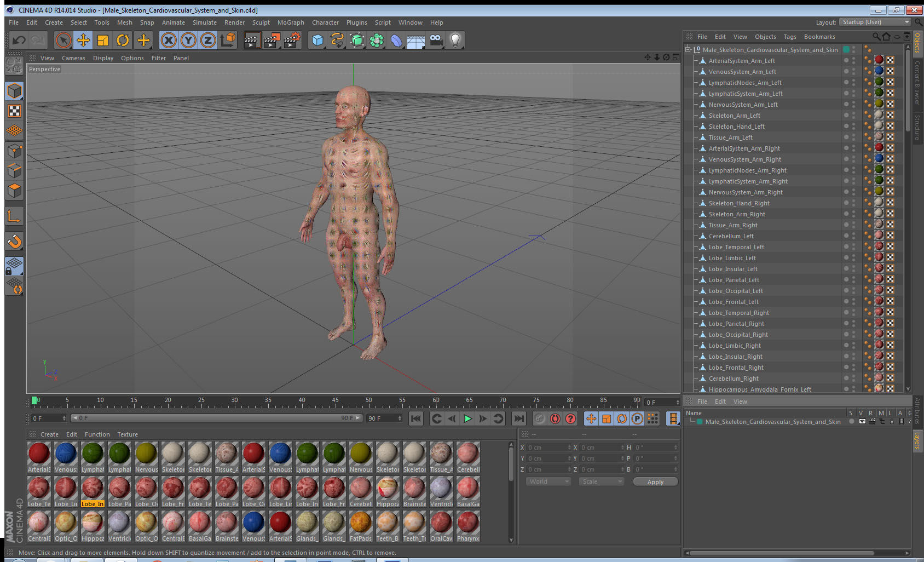924x562 pixels.
Task: Open the Scale mode dropdown
Action: pos(602,481)
